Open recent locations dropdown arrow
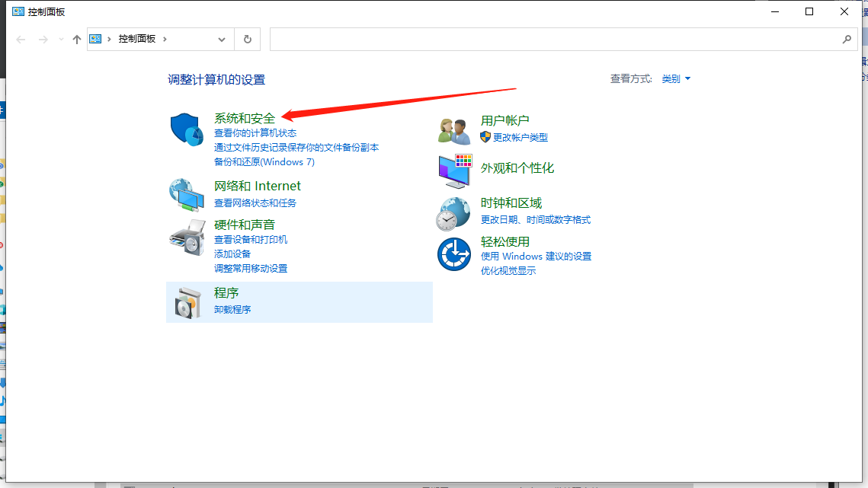868x488 pixels. 61,40
